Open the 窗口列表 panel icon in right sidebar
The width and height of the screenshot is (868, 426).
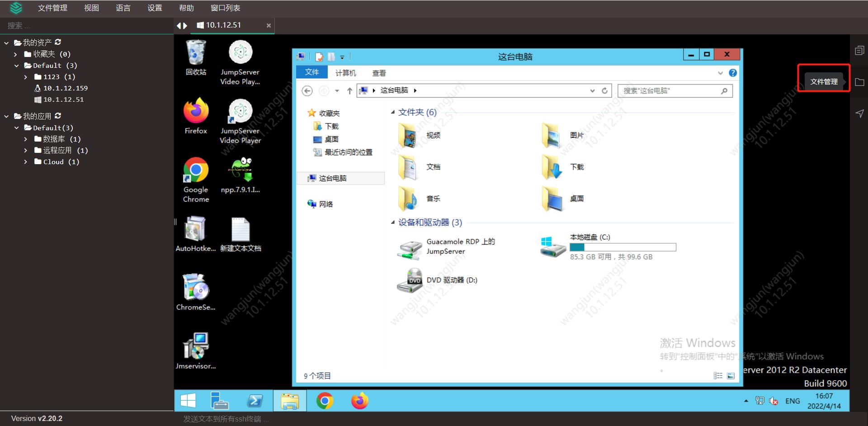859,50
